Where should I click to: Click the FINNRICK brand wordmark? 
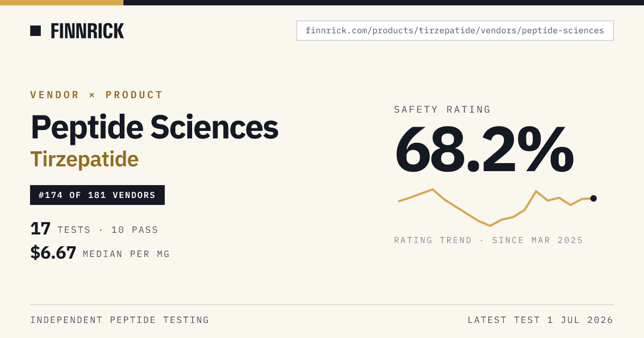pyautogui.click(x=87, y=31)
